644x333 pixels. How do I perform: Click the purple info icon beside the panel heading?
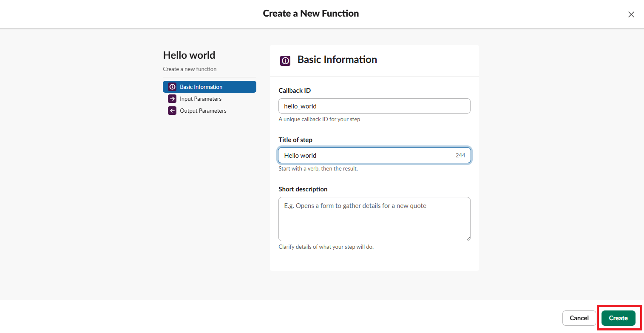pyautogui.click(x=285, y=60)
